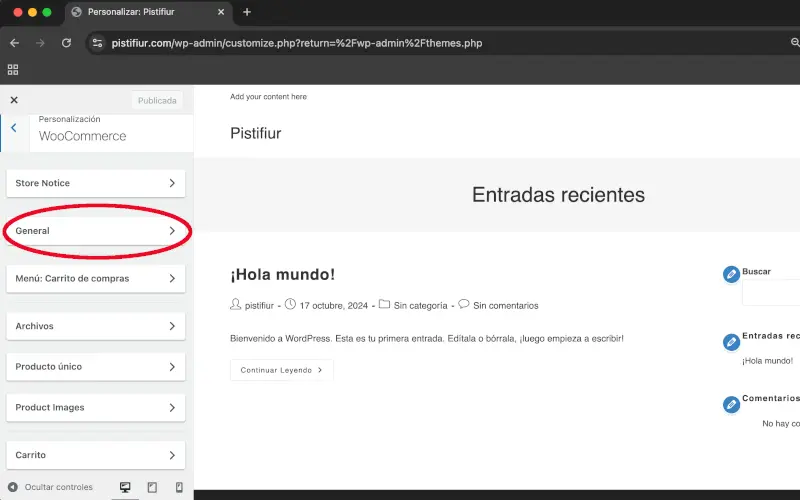This screenshot has height=500, width=800.
Task: Edit the Buscar widget pencil shortcut
Action: click(x=731, y=274)
